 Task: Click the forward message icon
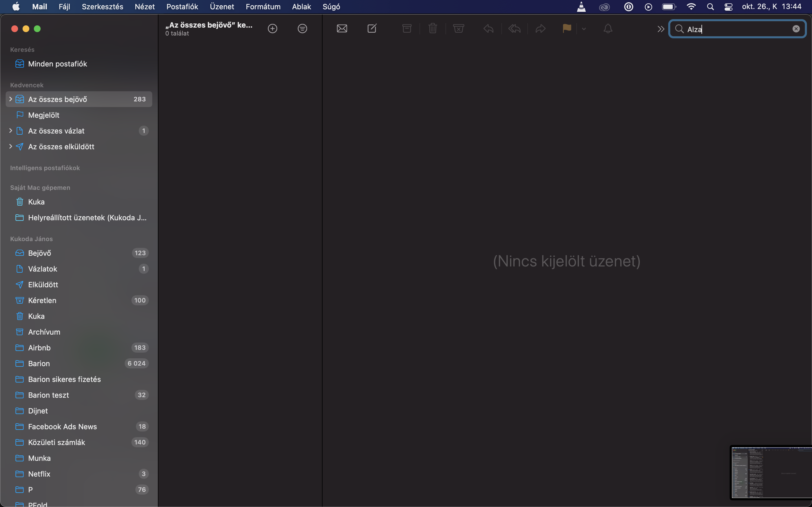540,28
